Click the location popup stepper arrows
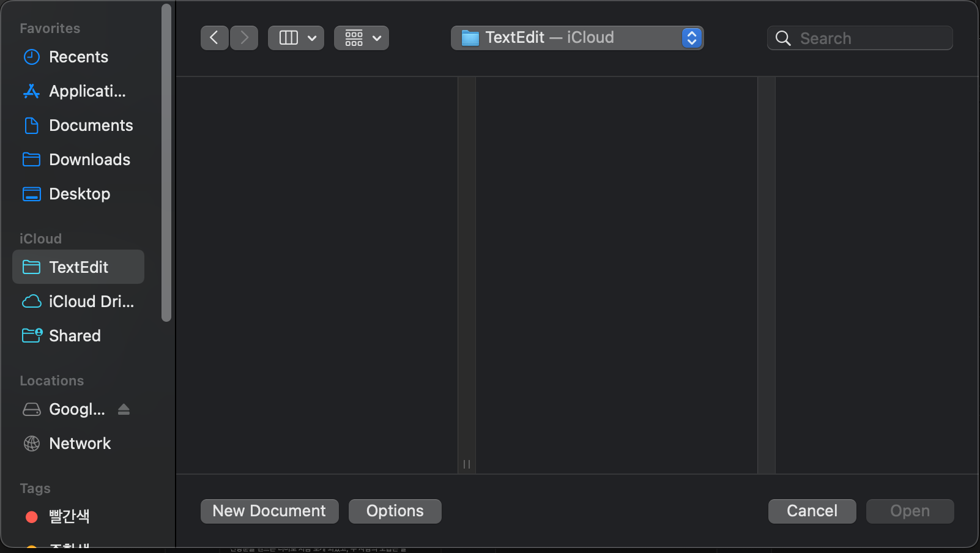Image resolution: width=980 pixels, height=553 pixels. [x=692, y=38]
